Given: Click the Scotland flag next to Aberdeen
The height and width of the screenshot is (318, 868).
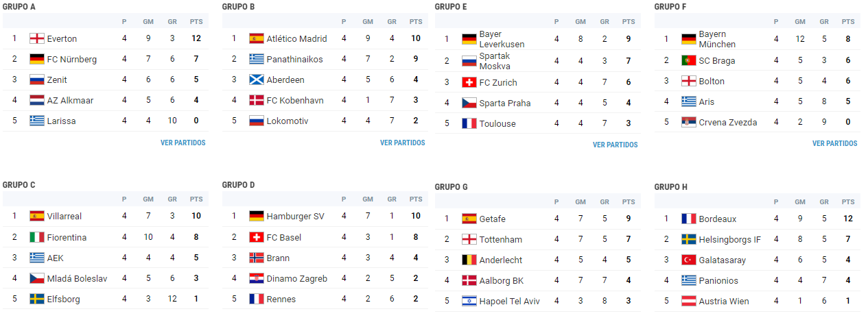Looking at the screenshot, I should click(x=257, y=79).
